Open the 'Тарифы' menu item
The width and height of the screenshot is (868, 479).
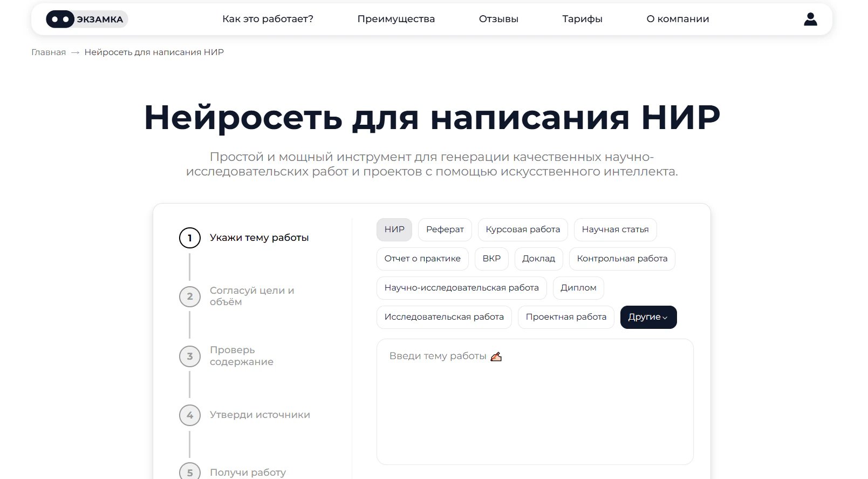pos(582,19)
